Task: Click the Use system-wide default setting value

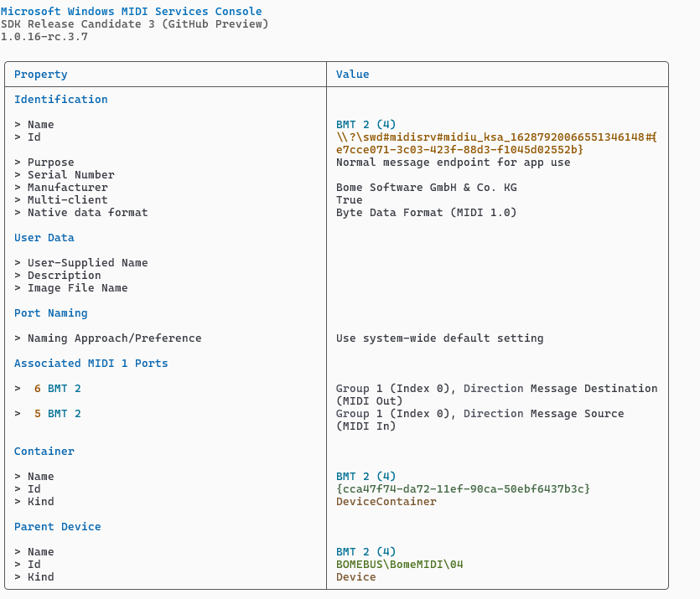Action: [x=439, y=338]
